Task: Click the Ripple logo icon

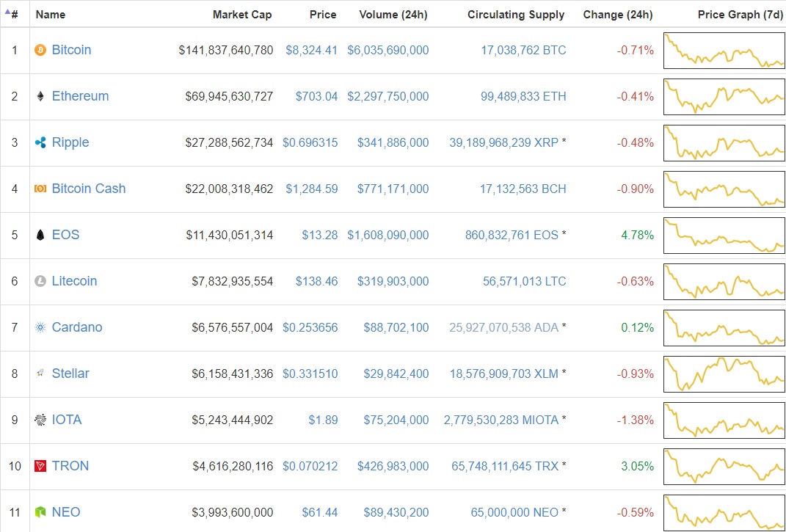Action: tap(40, 142)
